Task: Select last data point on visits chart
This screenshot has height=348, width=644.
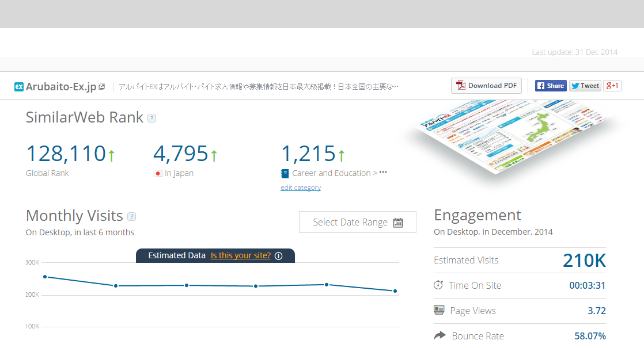Action: point(395,291)
